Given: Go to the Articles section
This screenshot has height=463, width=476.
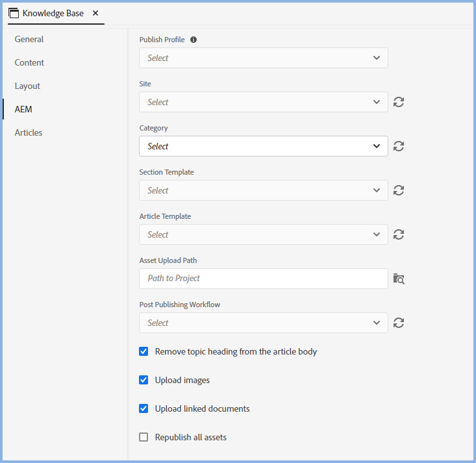Looking at the screenshot, I should (x=29, y=132).
